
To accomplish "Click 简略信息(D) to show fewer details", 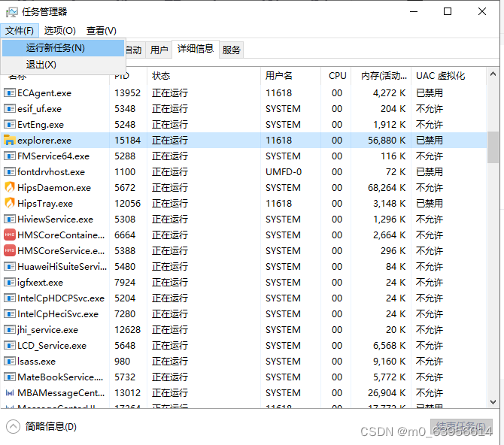I will (x=51, y=427).
